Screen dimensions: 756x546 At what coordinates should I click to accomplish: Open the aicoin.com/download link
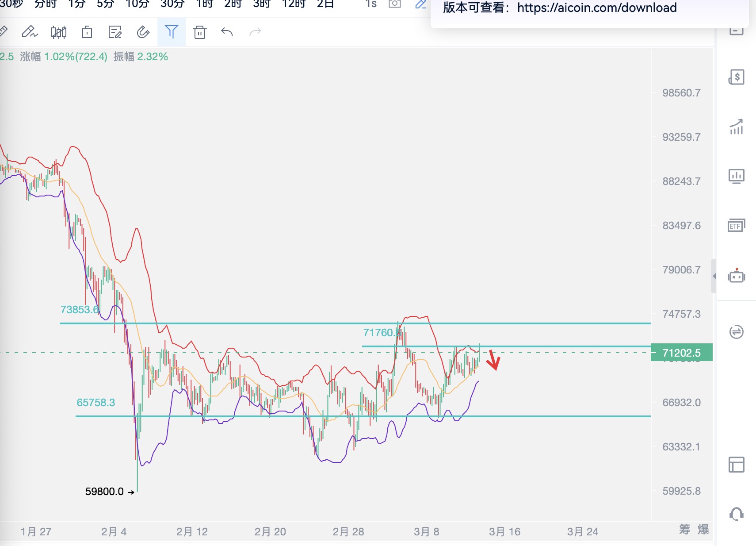pos(597,8)
